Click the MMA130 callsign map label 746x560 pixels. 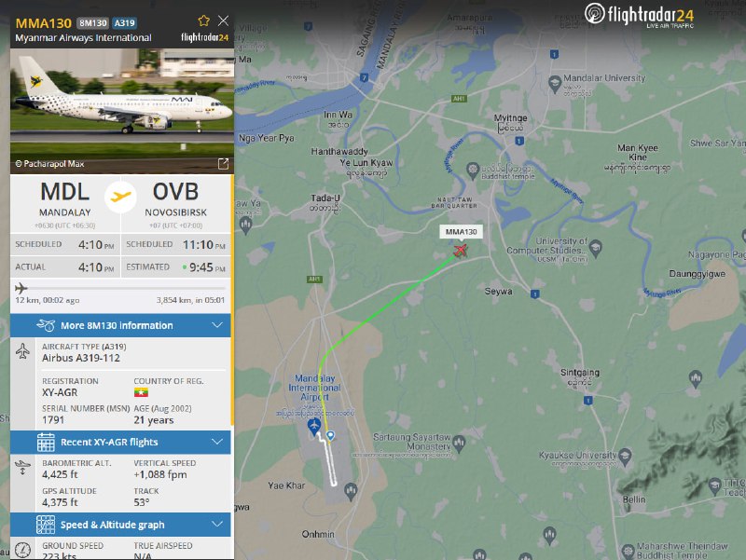[461, 231]
